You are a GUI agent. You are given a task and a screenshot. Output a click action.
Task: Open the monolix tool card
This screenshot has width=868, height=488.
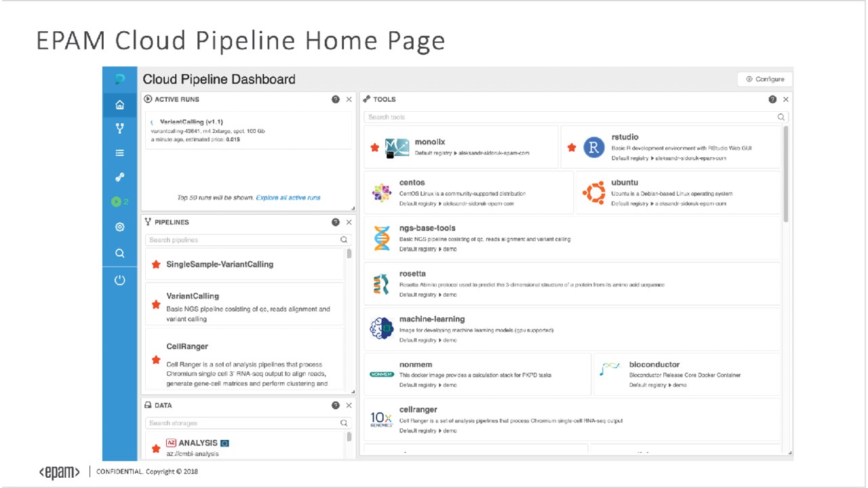461,147
